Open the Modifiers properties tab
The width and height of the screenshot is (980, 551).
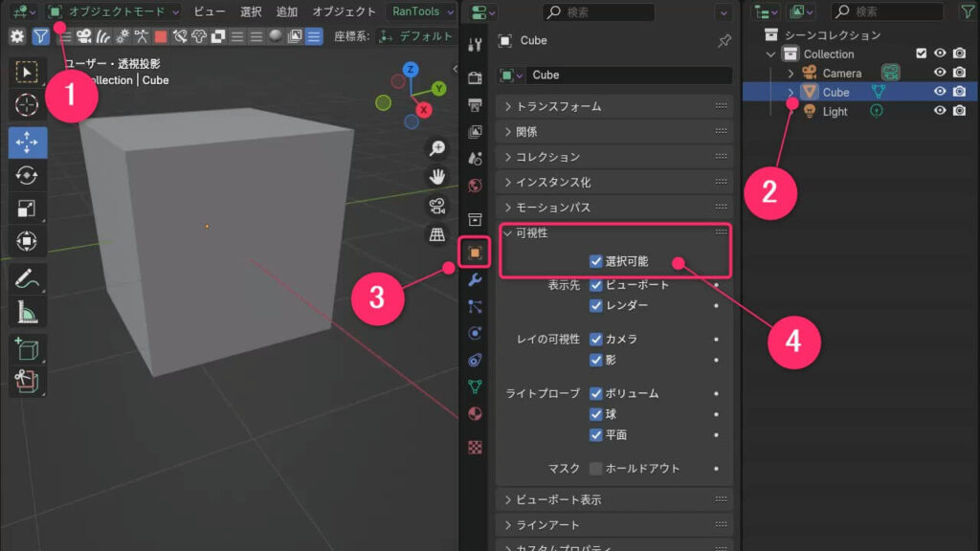click(475, 280)
